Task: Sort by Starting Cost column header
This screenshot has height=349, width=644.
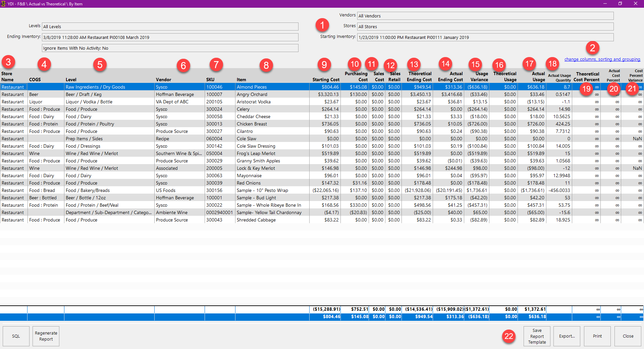Action: 326,80
